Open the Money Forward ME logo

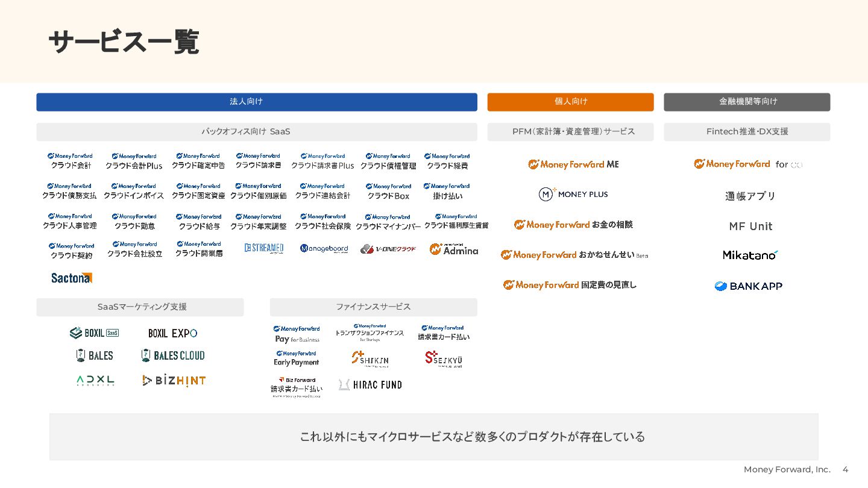(573, 164)
